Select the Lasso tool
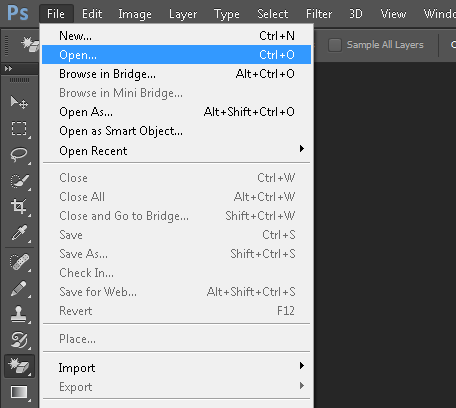This screenshot has height=408, width=456. click(x=19, y=154)
